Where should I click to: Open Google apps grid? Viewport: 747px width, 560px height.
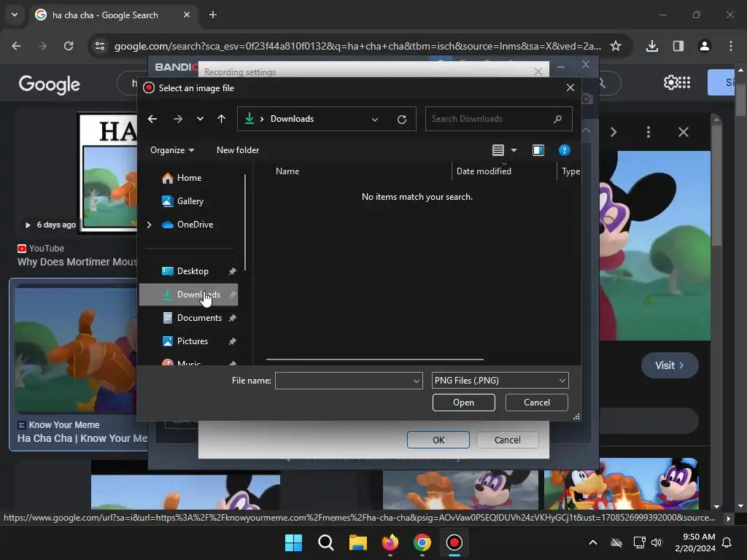click(684, 83)
